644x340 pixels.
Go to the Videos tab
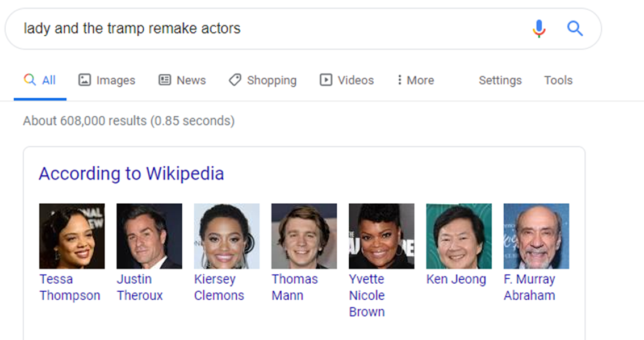point(346,80)
